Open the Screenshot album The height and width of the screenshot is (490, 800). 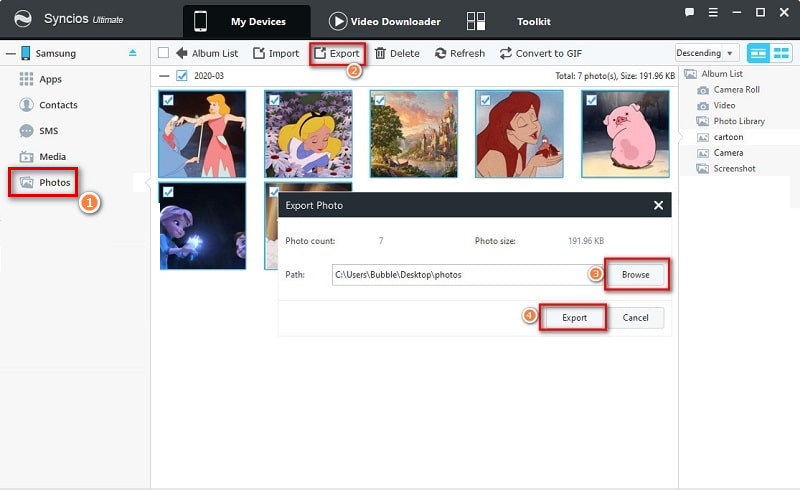pos(726,168)
